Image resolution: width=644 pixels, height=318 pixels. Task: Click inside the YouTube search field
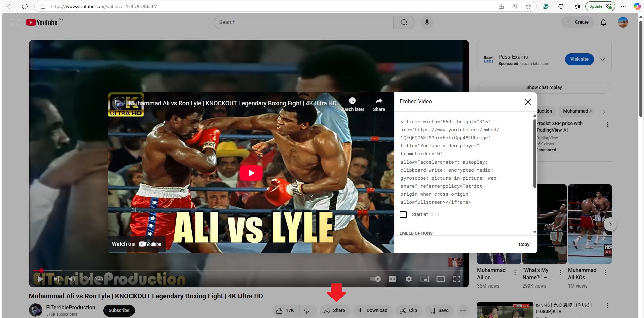point(304,22)
